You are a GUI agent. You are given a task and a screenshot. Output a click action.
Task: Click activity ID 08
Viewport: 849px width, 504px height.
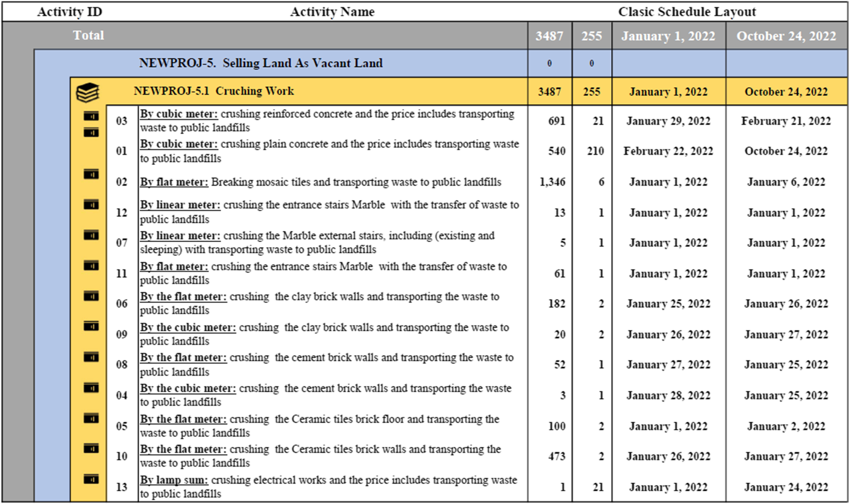click(x=122, y=365)
